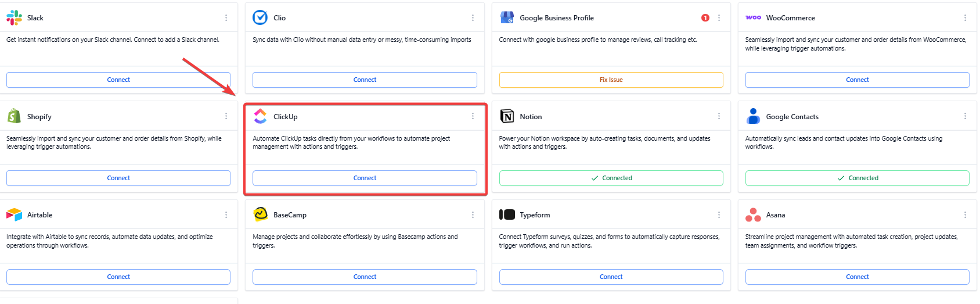Click the Slack logo icon

[14, 18]
